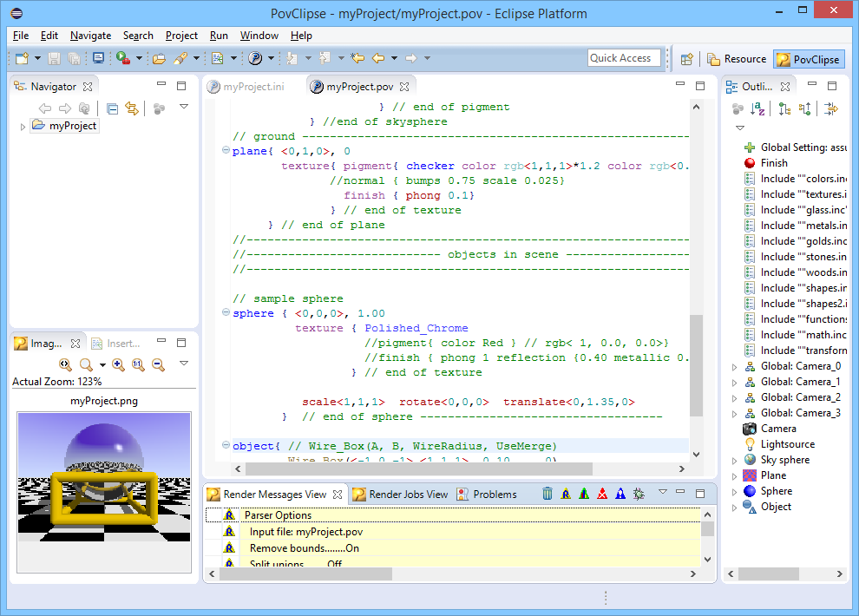Show the Insert view tab
This screenshot has height=616, width=859.
(115, 344)
